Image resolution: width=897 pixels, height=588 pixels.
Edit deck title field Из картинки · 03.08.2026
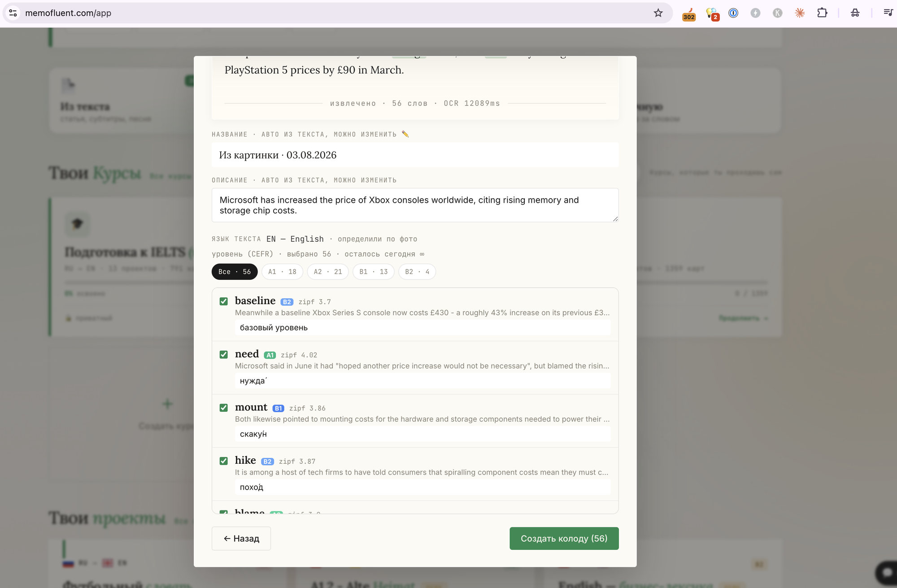[x=415, y=155]
